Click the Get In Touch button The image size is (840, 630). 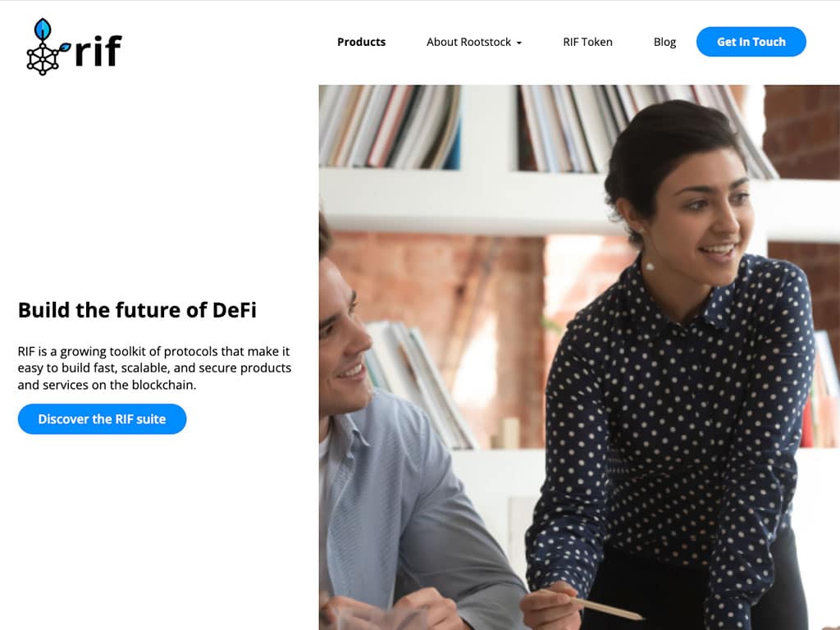[x=751, y=42]
